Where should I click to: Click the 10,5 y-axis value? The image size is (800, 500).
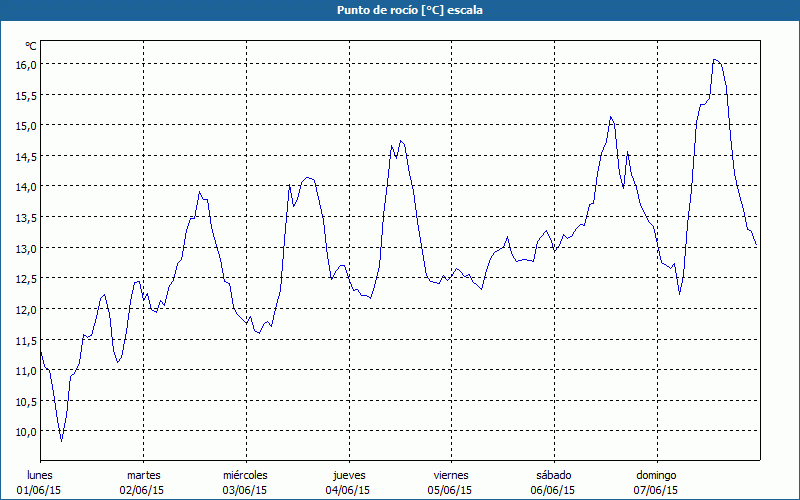click(x=26, y=401)
